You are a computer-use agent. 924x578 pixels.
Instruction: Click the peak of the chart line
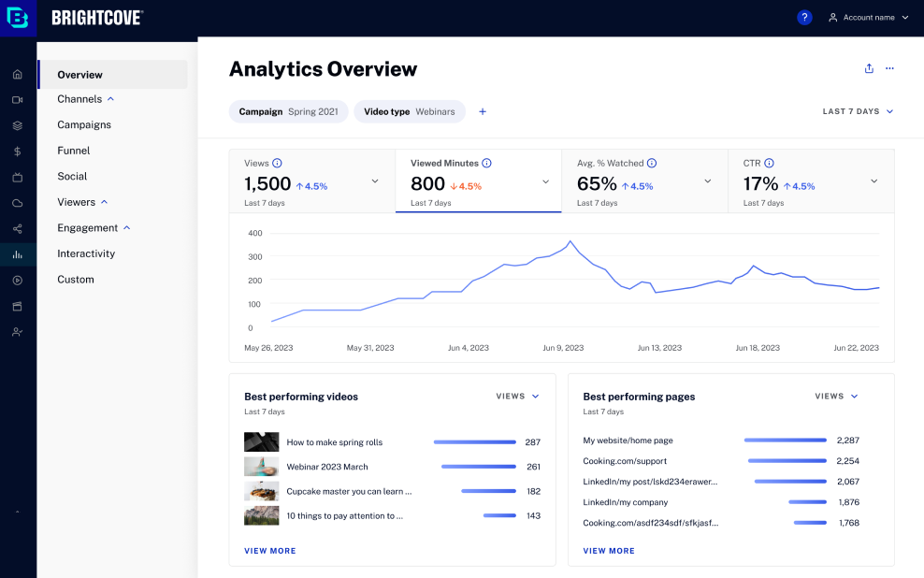(570, 241)
